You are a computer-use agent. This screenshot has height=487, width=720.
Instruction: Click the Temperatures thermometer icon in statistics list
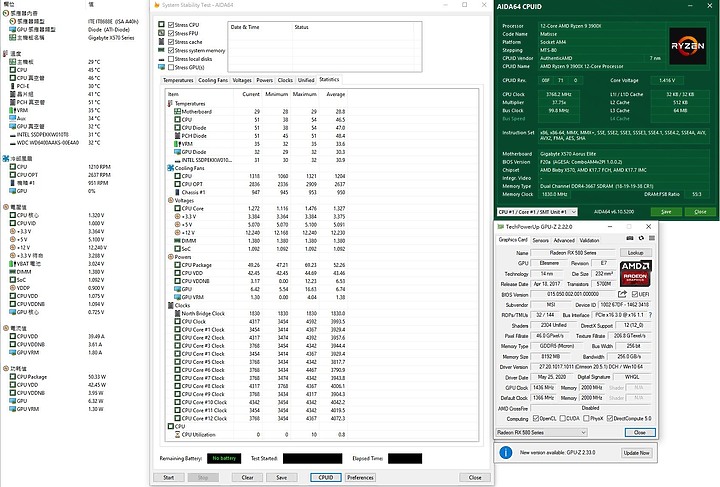tap(170, 104)
